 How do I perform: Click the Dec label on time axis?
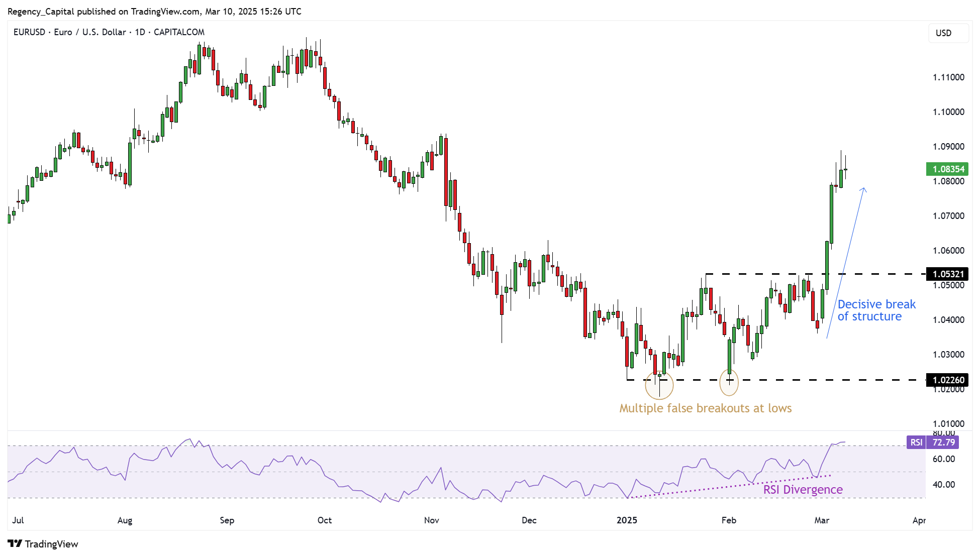click(529, 520)
